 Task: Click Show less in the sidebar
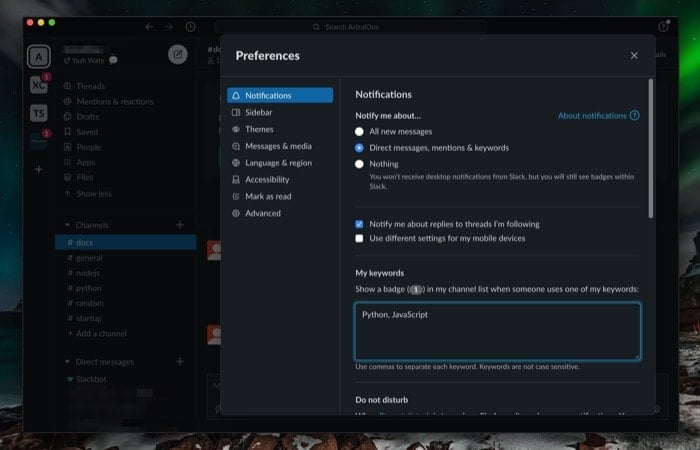[x=94, y=194]
